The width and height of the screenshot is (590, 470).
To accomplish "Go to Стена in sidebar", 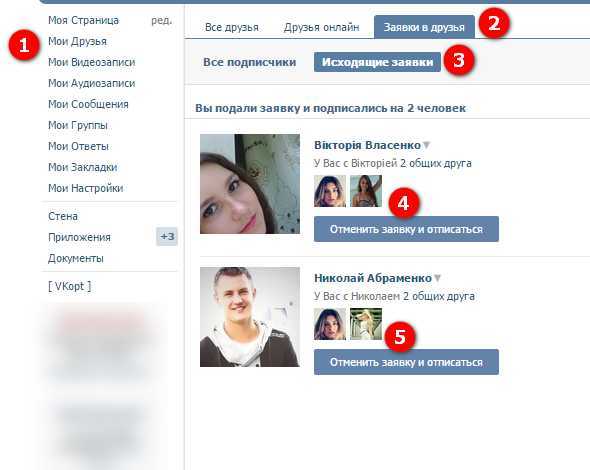I will point(63,216).
